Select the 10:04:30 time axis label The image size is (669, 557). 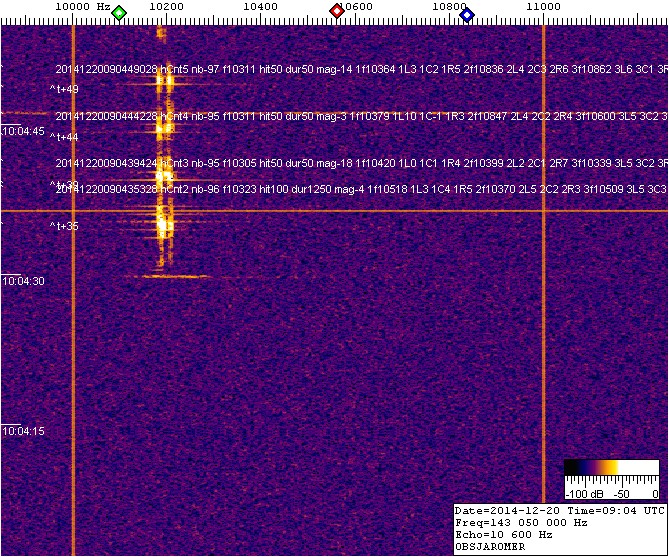click(x=23, y=282)
